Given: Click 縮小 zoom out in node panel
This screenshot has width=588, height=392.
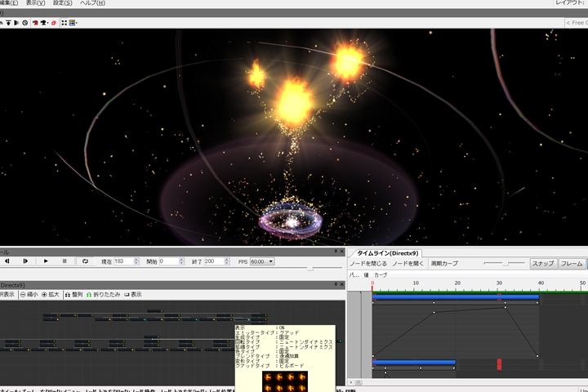Looking at the screenshot, I should 29,294.
